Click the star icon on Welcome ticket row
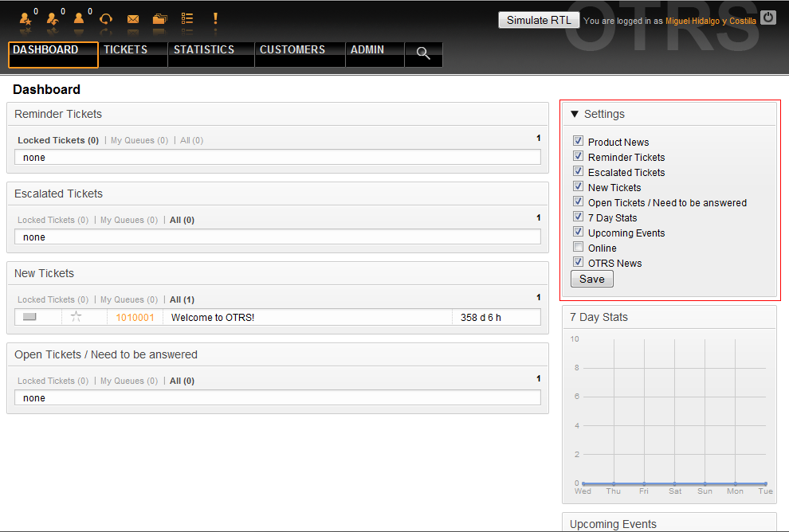This screenshot has height=532, width=789. coord(77,317)
